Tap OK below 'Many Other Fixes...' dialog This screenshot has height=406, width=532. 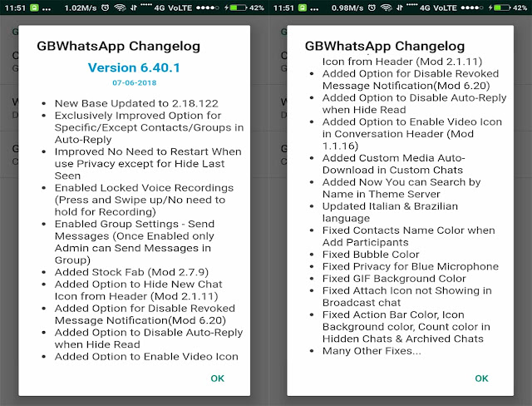481,379
